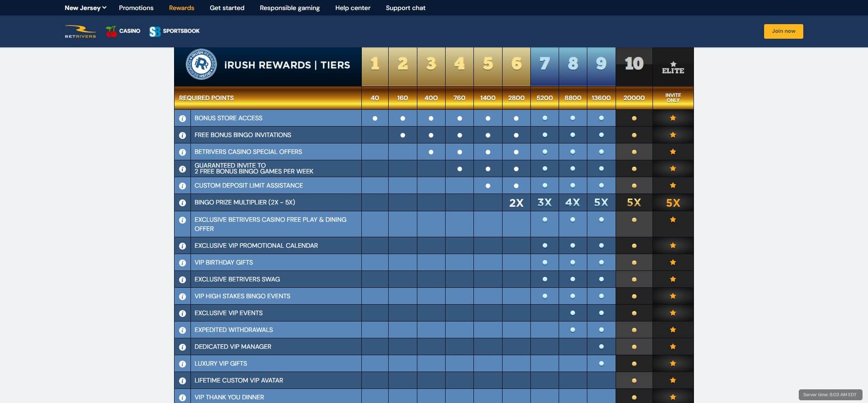
Task: Open info for Dedicated VIP Manager
Action: [182, 347]
